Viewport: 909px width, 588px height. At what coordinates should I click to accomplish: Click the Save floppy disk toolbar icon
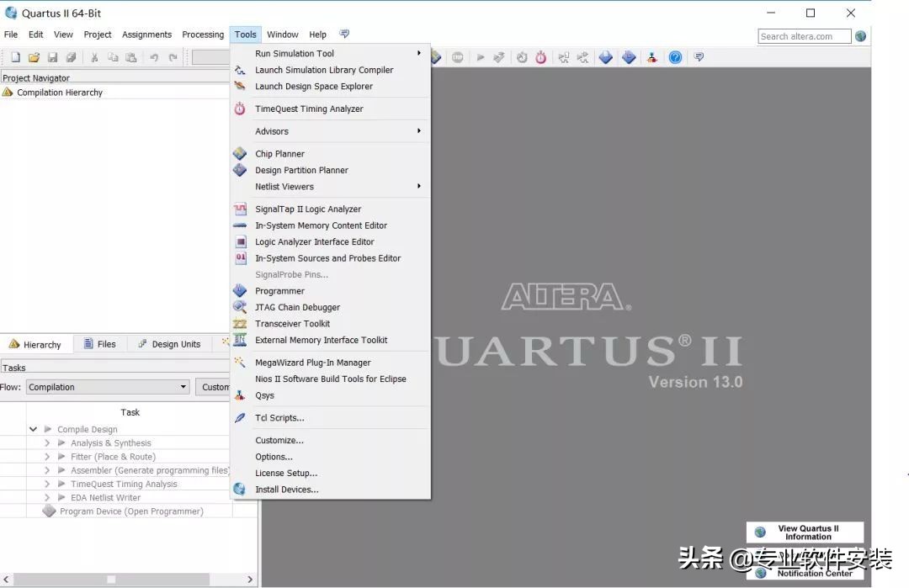53,57
